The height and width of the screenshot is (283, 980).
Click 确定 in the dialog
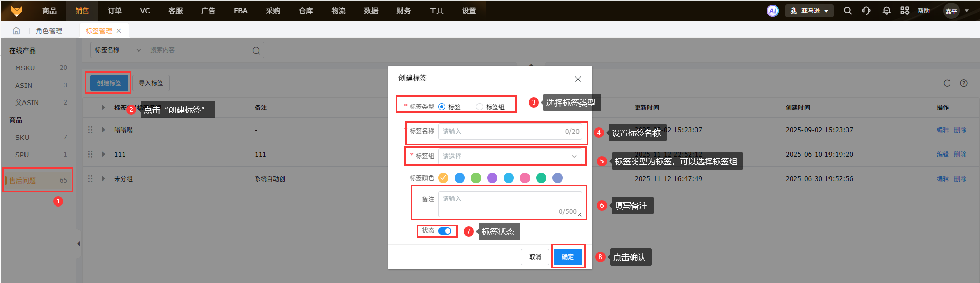tap(568, 257)
